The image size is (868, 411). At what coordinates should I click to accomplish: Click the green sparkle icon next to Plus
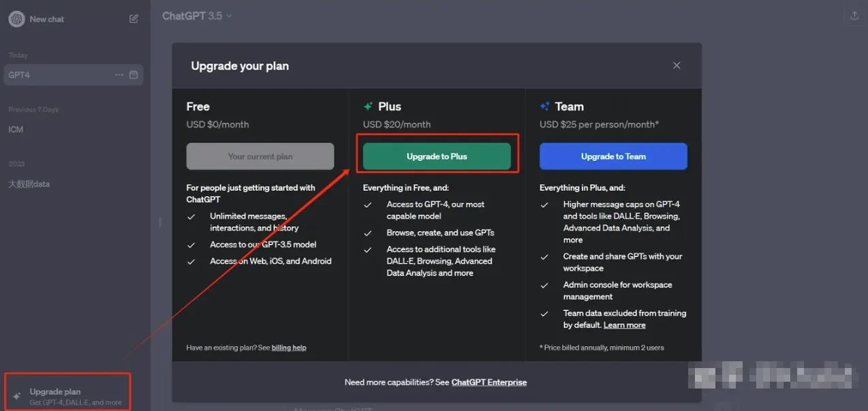click(x=368, y=106)
